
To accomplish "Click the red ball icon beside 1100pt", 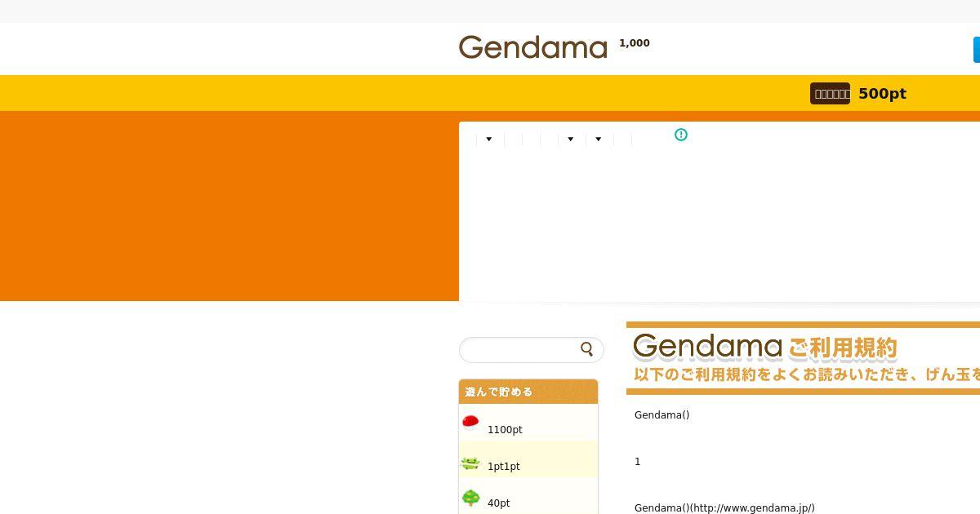I will pos(470,422).
